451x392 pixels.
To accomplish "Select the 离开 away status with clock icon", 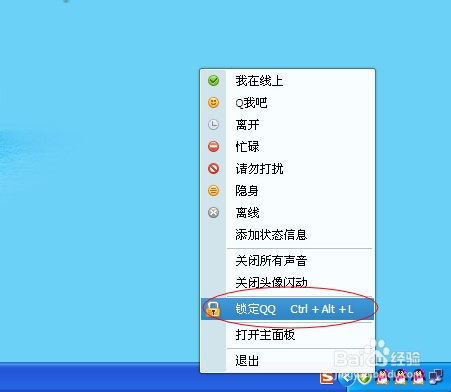I will tap(287, 125).
